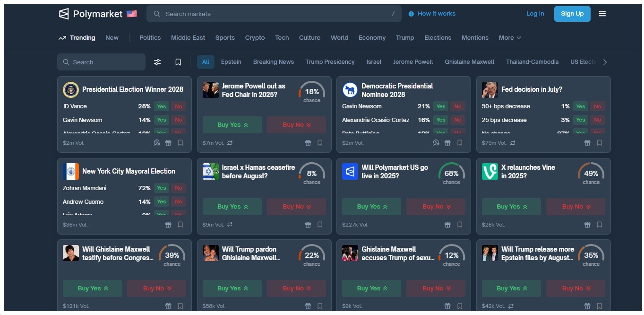Click the gift icon on Jerome Powell card
This screenshot has height=315, width=644.
point(308,143)
